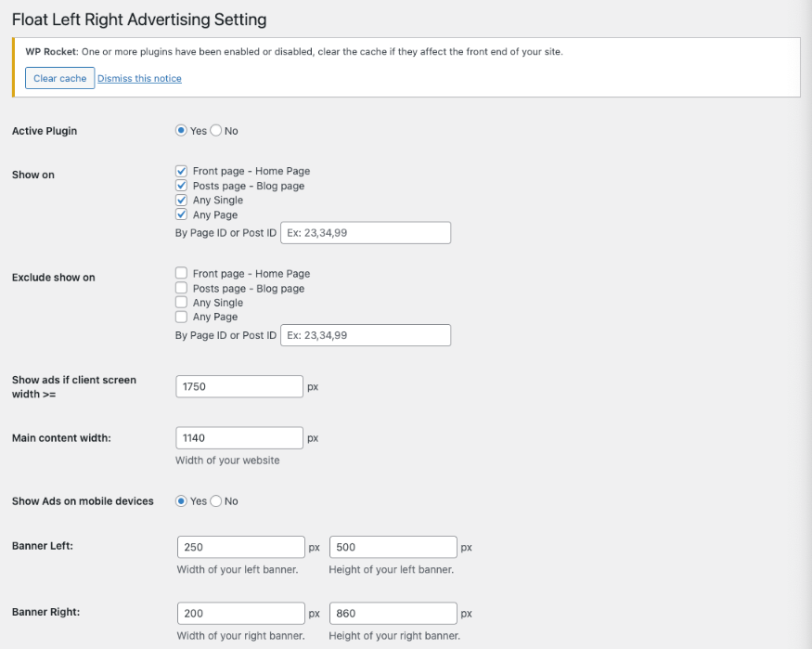Check Exclude Front page - Home Page
Viewport: 812px width, 649px height.
(x=181, y=274)
